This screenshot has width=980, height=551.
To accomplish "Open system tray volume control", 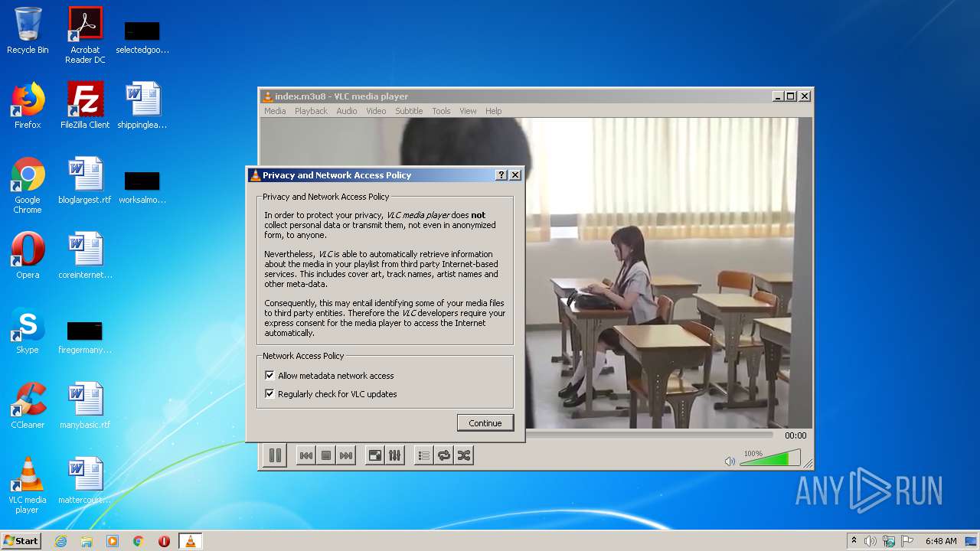I will tap(871, 541).
